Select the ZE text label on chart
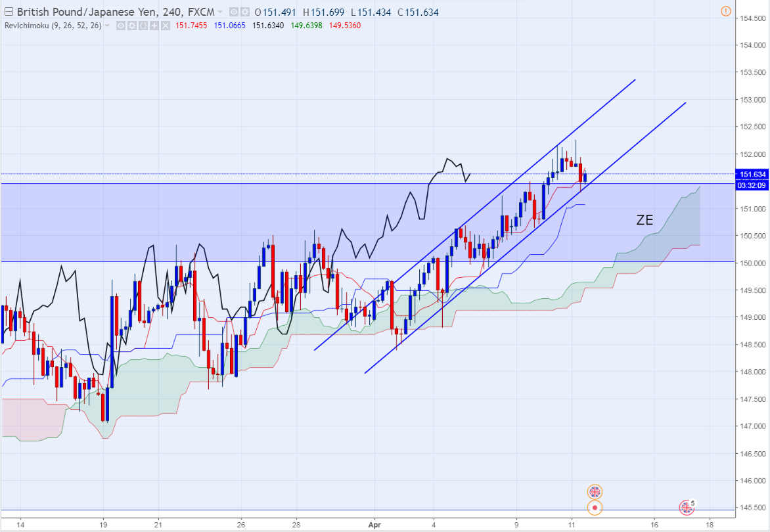Screen dimensions: 770x532 [645, 220]
